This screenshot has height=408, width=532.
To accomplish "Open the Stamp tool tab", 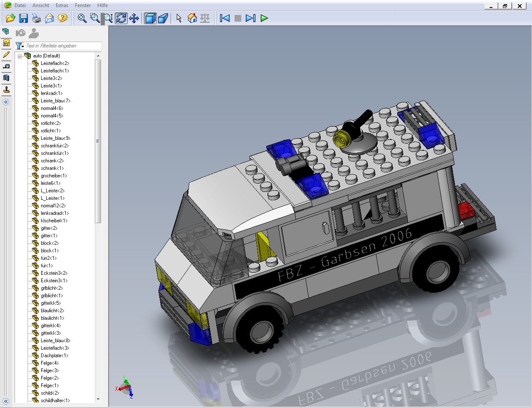I will 6,90.
